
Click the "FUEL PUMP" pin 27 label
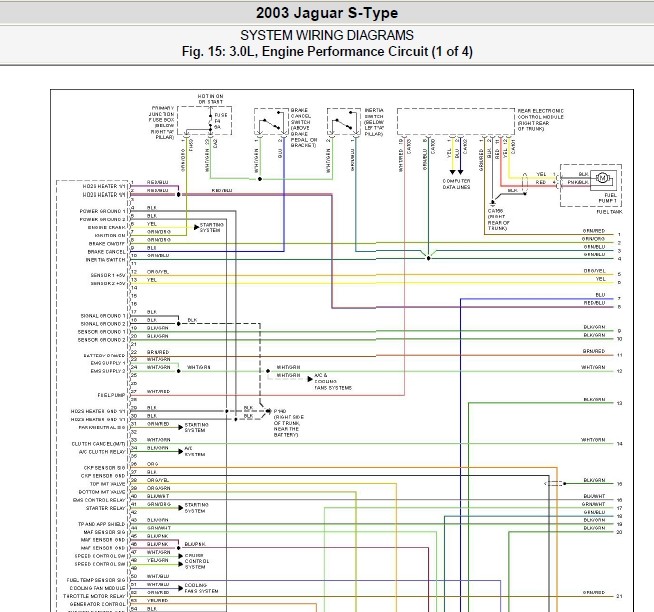(111, 395)
